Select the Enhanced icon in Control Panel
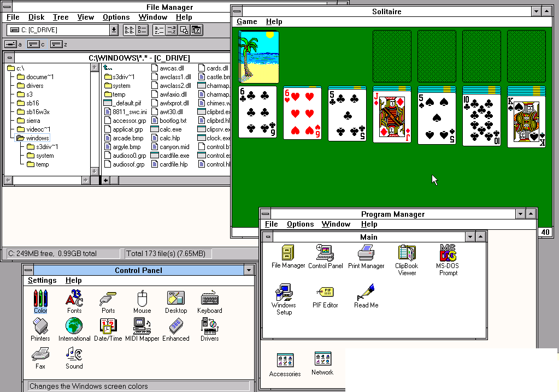 (176, 330)
